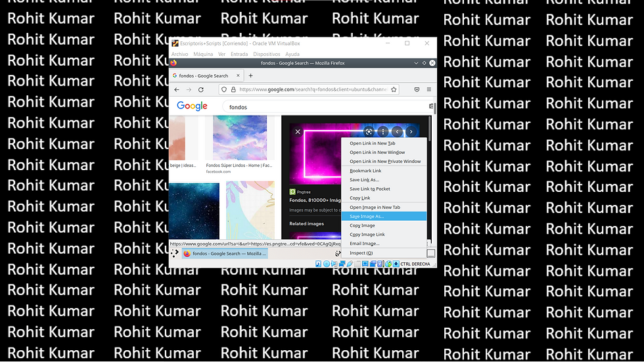Click the VirtualBox USB pen status icon
Image resolution: width=644 pixels, height=362 pixels.
350,263
